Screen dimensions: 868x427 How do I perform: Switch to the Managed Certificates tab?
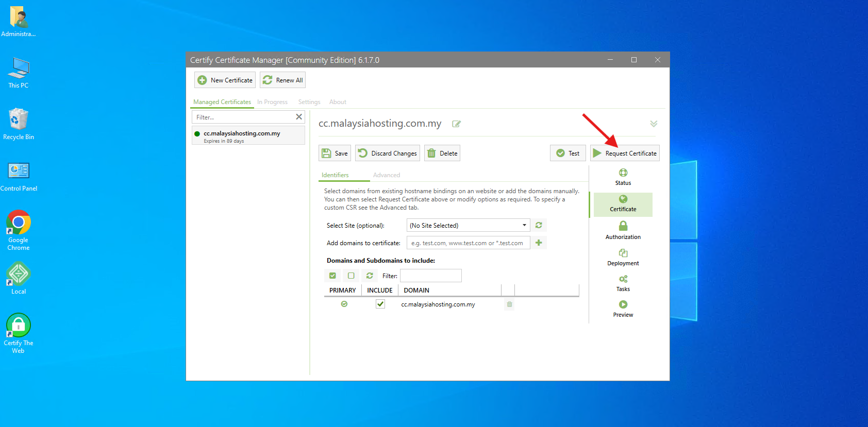tap(222, 102)
